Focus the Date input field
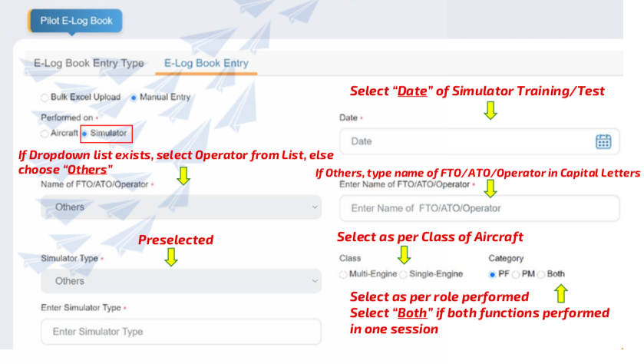The height and width of the screenshot is (364, 644). (479, 141)
